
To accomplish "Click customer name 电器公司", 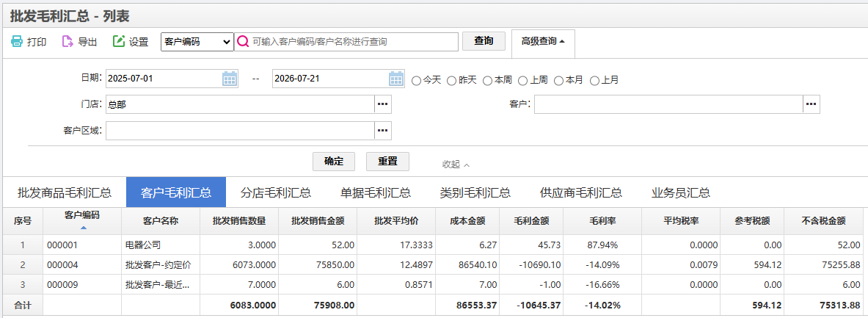I will pos(143,245).
